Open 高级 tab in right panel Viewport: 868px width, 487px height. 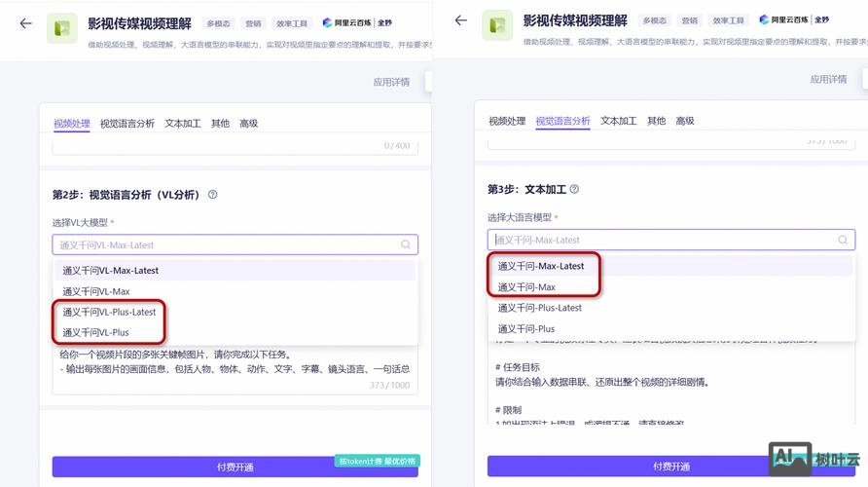(x=685, y=121)
